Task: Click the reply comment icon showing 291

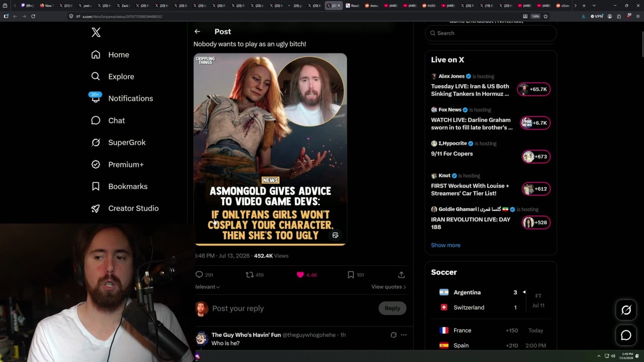Action: click(199, 275)
